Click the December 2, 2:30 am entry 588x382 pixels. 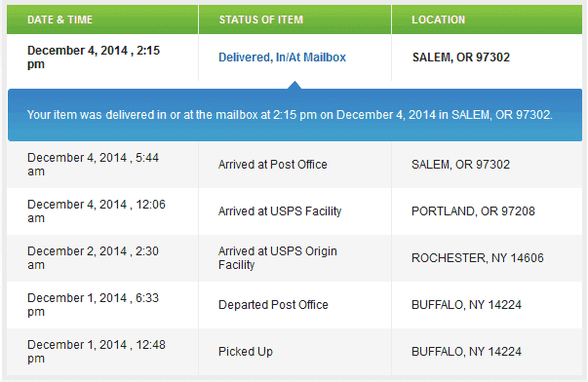click(x=93, y=258)
